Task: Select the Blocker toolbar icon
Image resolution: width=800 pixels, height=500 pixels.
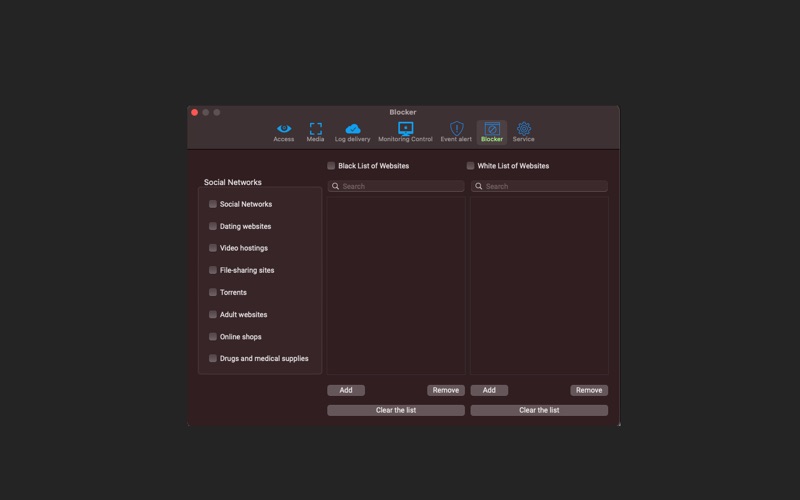Action: click(x=492, y=129)
